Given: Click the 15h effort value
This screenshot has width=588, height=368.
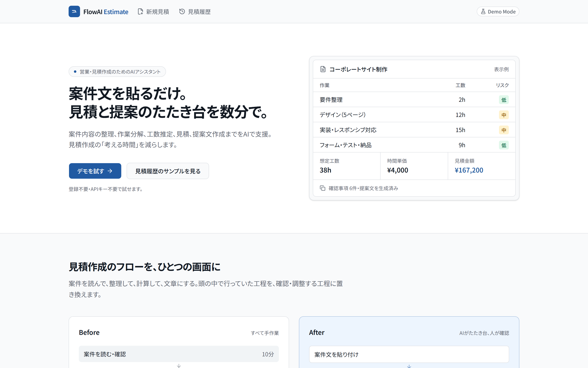Looking at the screenshot, I should (x=460, y=130).
